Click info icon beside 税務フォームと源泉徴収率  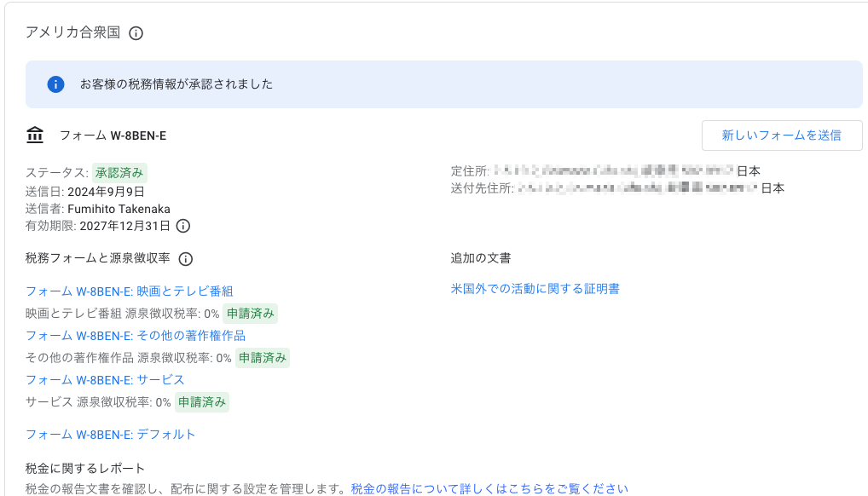pyautogui.click(x=185, y=258)
